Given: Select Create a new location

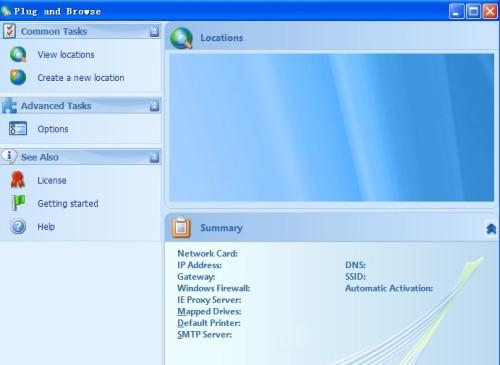Looking at the screenshot, I should click(81, 78).
